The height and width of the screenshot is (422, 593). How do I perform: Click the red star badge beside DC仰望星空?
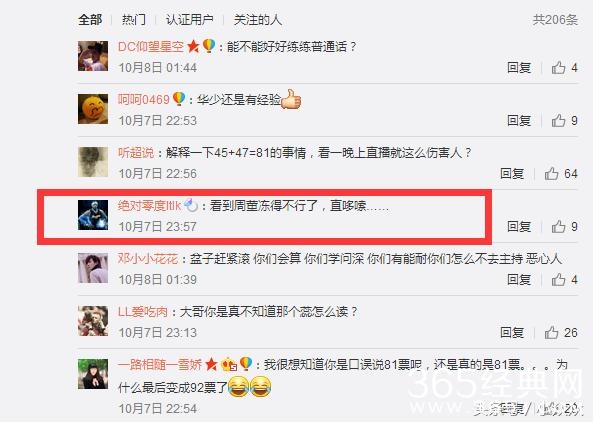(x=193, y=47)
